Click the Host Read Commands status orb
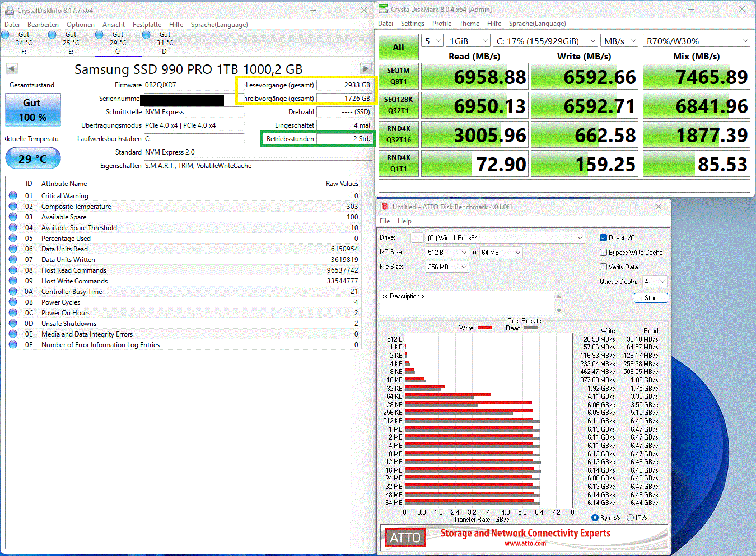This screenshot has width=756, height=556. point(13,270)
